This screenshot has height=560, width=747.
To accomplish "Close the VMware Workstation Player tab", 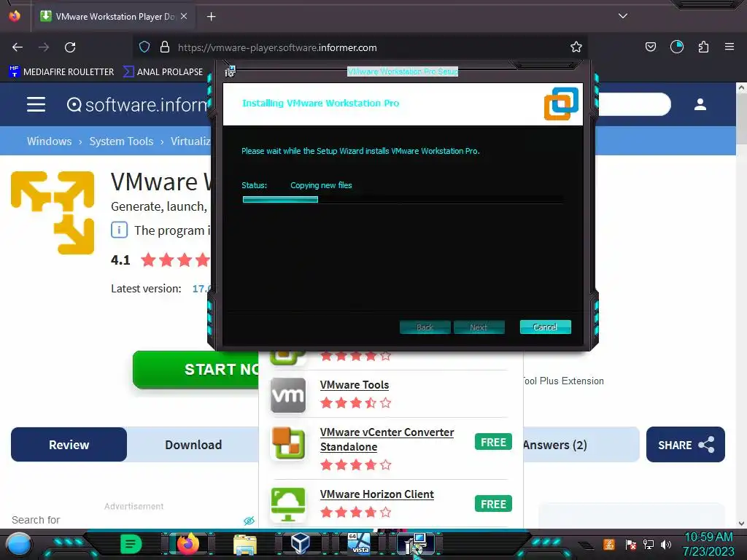I will pos(184,16).
